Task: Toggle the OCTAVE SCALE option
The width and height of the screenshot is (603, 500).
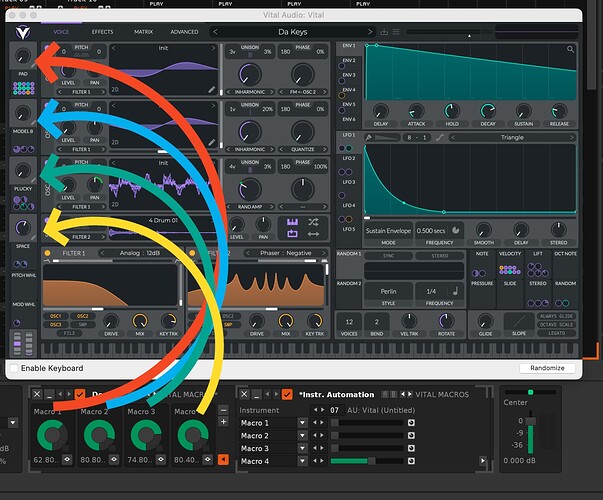Action: (x=556, y=325)
